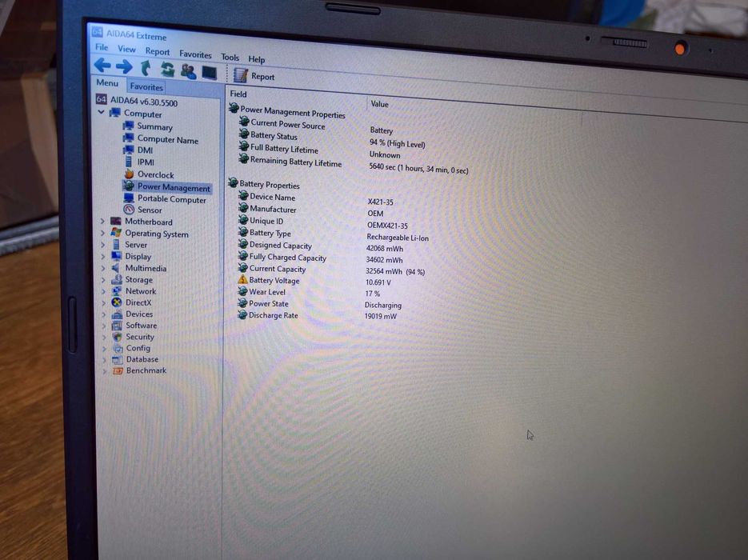Click the Forward arrow toolbar icon
Viewport: 748px width, 560px height.
[x=124, y=66]
